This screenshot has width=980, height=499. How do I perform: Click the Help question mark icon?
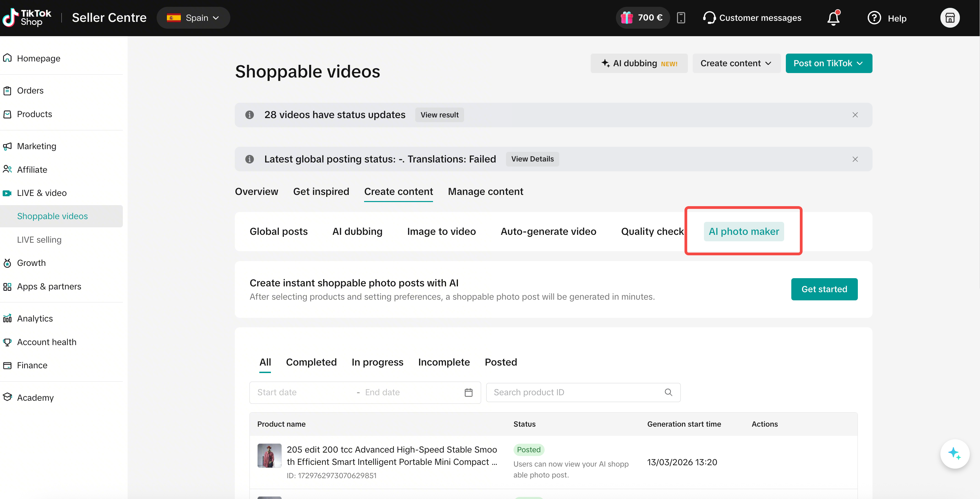click(x=874, y=18)
